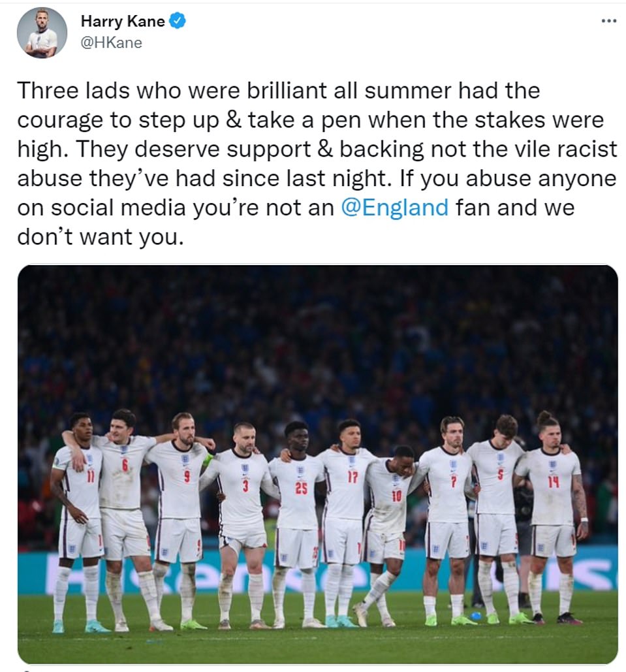Viewport: 626px width, 672px height.
Task: Open the attached team photo
Action: [x=317, y=464]
